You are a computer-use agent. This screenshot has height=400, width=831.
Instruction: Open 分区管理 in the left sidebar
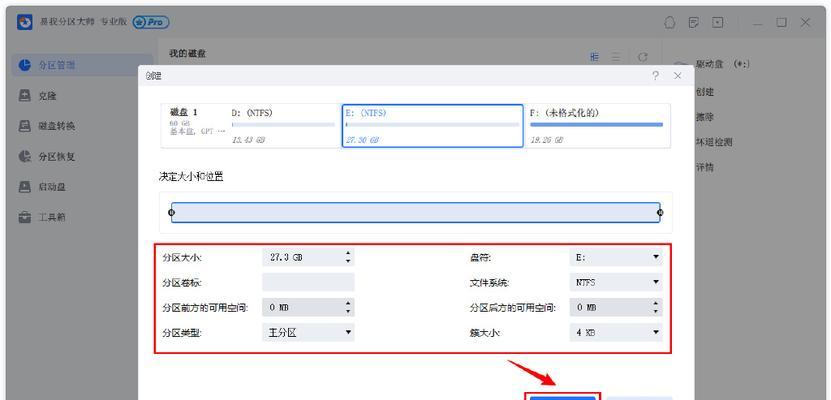point(82,65)
